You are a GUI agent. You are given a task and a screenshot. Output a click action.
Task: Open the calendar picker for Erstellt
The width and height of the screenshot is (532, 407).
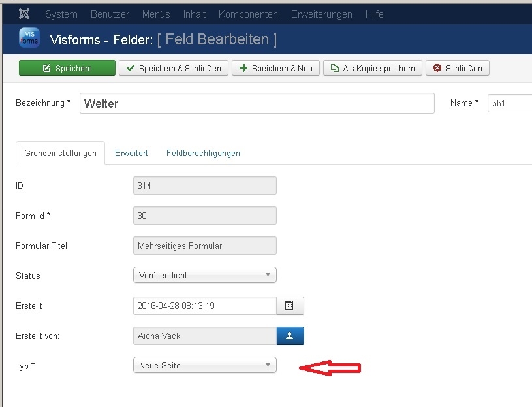[x=290, y=306]
